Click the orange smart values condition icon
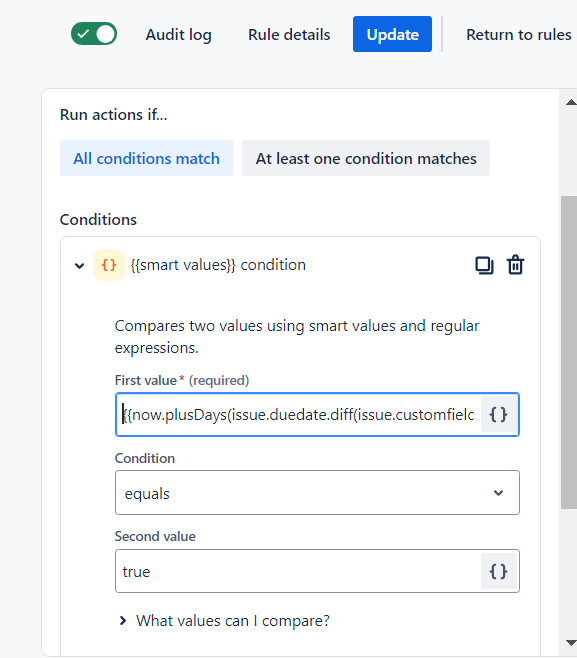The height and width of the screenshot is (658, 577). coord(109,265)
